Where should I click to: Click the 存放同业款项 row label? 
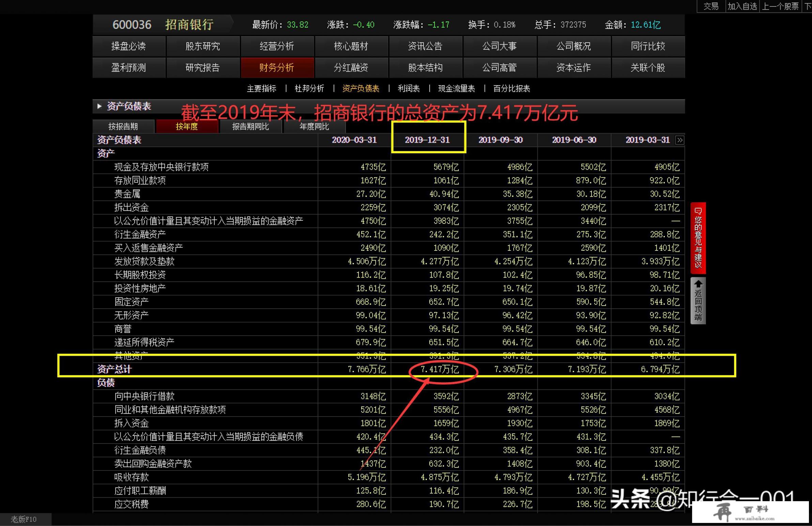(140, 181)
